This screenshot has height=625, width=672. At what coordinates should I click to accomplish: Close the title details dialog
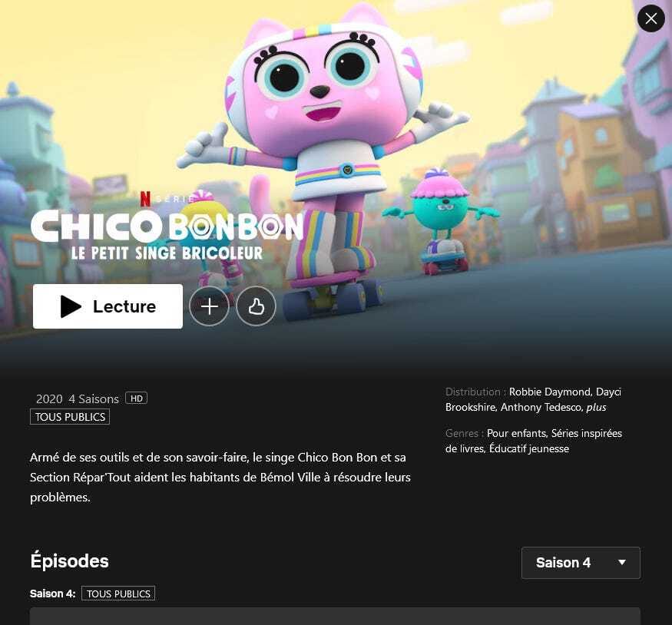pos(651,18)
